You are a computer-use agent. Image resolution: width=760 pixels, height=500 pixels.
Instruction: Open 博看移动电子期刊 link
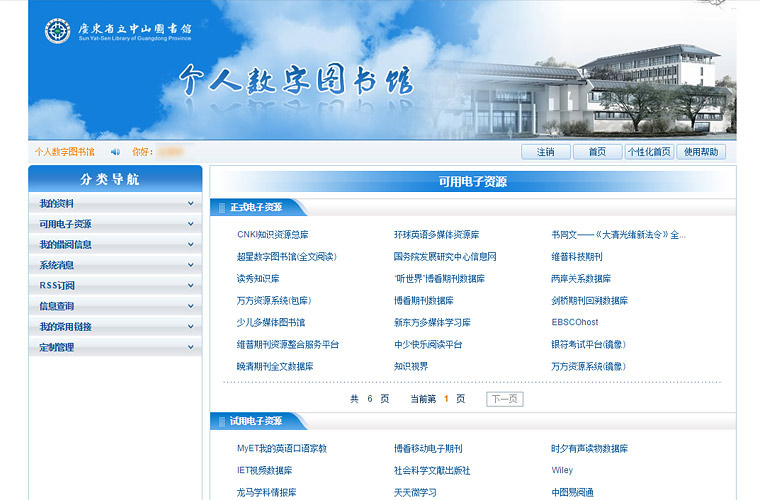[x=428, y=449]
